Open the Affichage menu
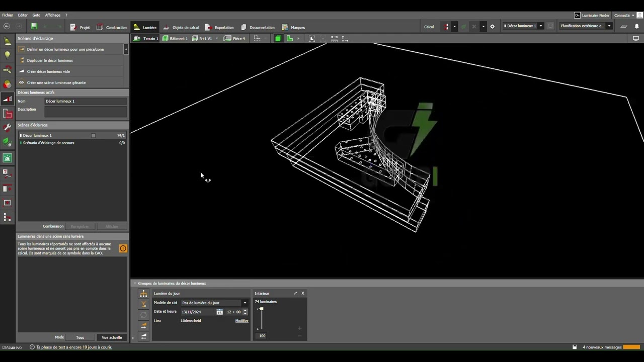644x362 pixels. click(x=52, y=15)
